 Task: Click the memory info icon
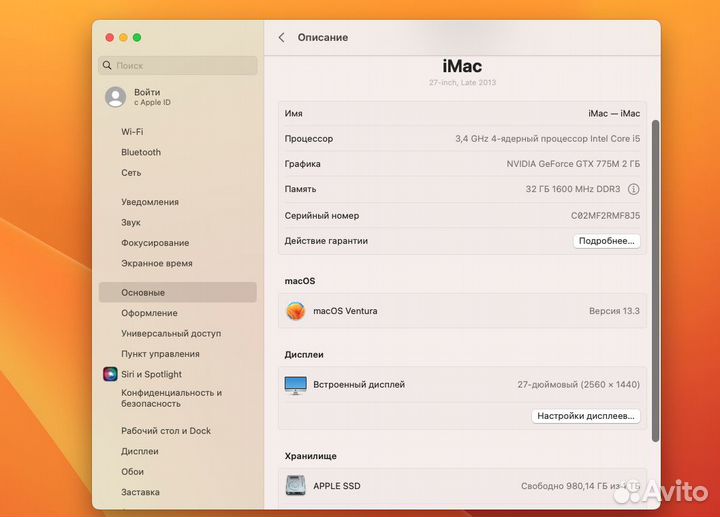click(x=633, y=189)
